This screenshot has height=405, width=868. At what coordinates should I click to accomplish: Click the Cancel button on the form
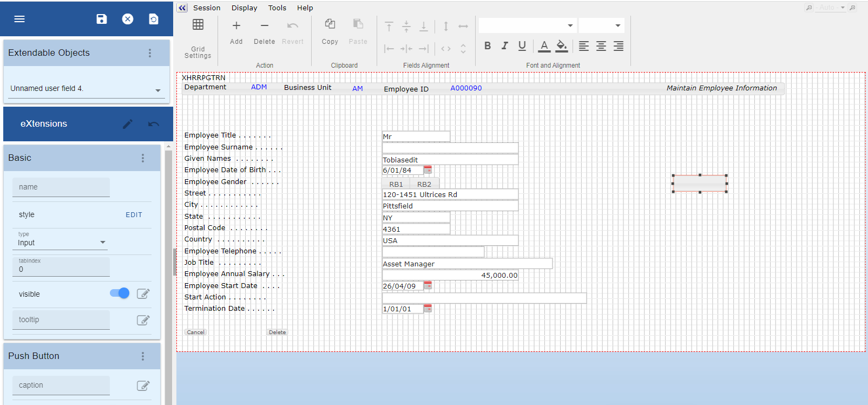[195, 332]
